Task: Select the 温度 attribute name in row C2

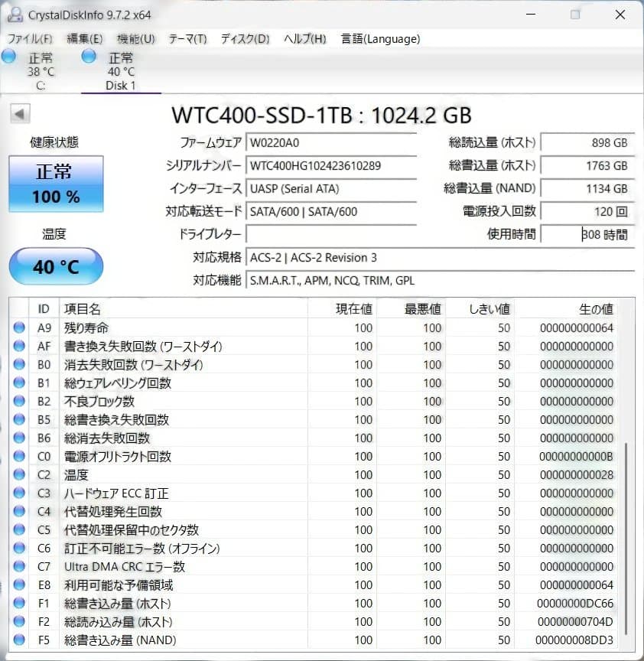Action: pos(76,474)
